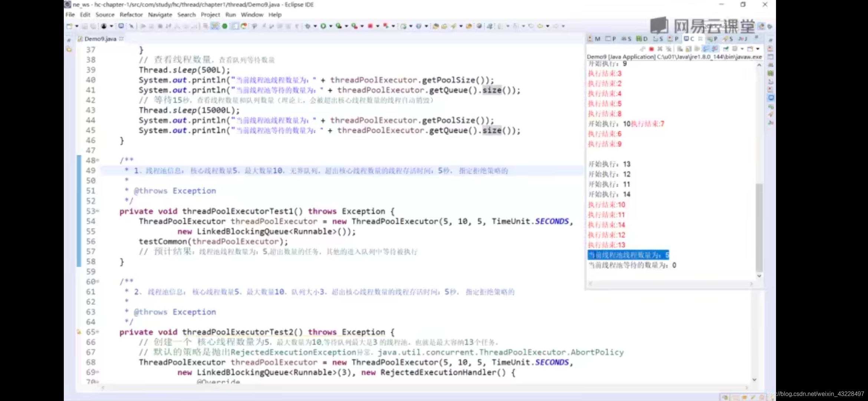Toggle Word Wrap in Console toolbar
This screenshot has width=868, height=401.
(x=697, y=49)
